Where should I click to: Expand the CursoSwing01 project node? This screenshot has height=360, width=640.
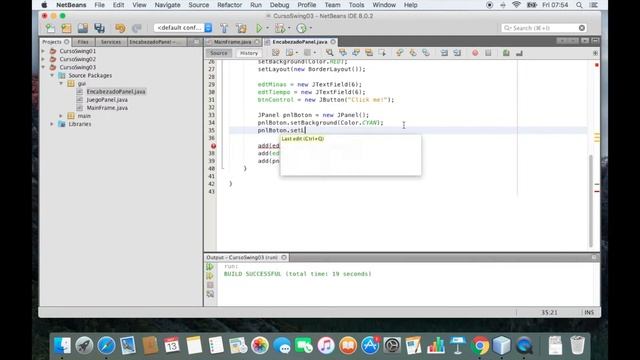tap(43, 51)
